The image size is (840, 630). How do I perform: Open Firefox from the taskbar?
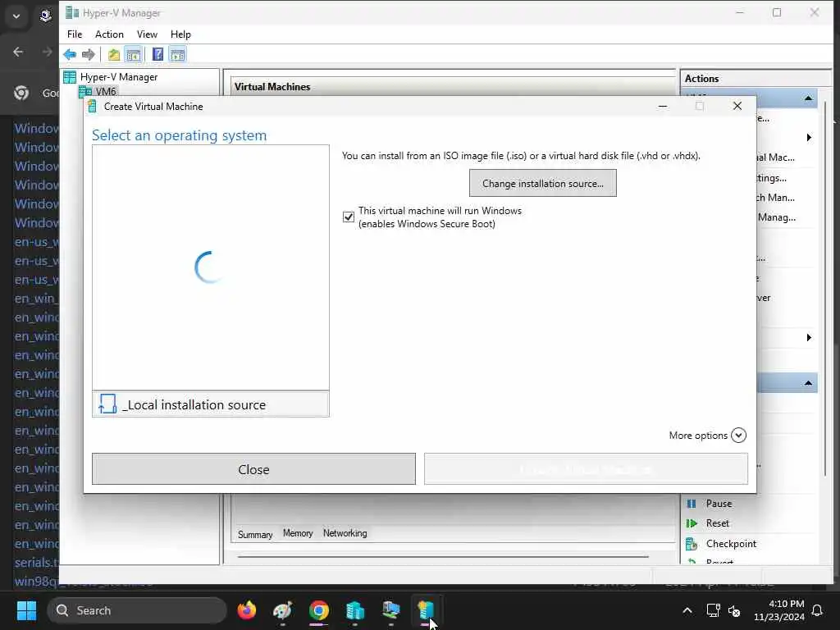[247, 610]
